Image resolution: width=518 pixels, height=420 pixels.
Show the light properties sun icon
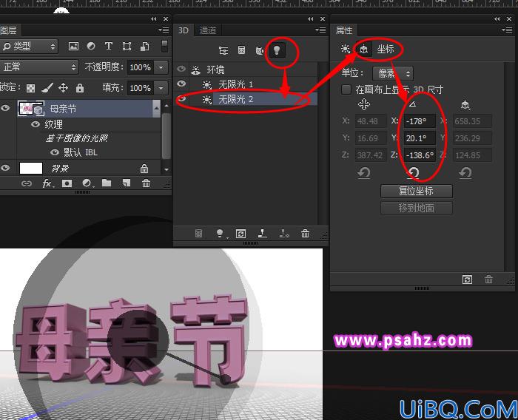pos(346,50)
